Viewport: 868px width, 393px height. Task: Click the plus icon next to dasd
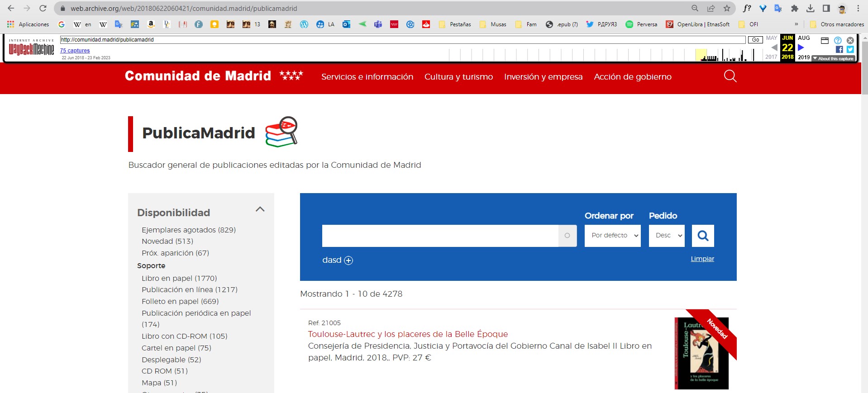pyautogui.click(x=348, y=260)
